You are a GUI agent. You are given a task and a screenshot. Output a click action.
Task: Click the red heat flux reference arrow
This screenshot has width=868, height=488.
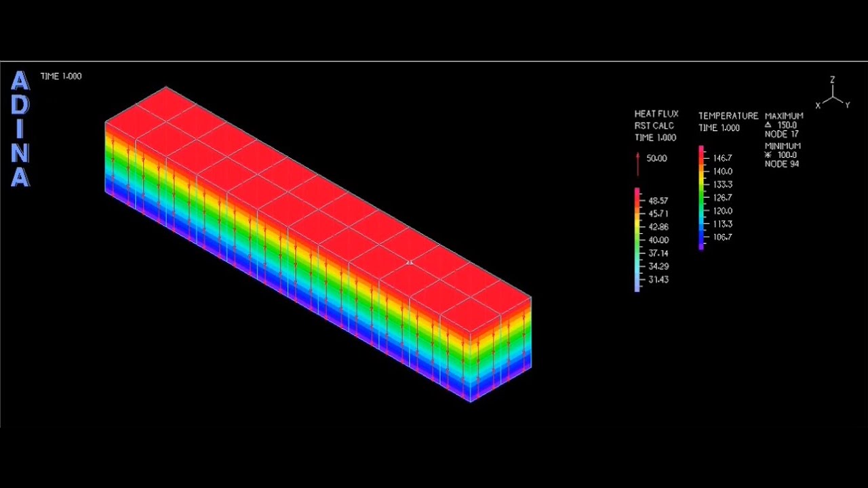pyautogui.click(x=638, y=163)
